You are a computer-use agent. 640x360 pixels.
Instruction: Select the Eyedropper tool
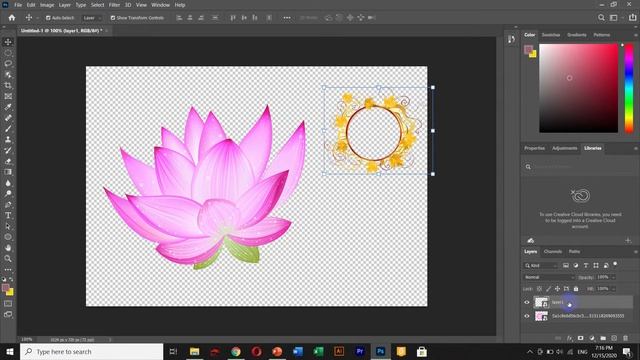8,107
